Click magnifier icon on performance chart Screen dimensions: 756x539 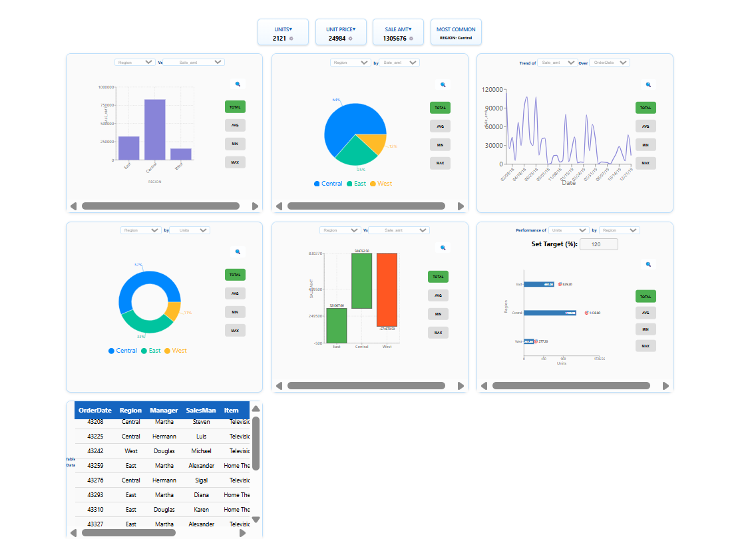pos(648,264)
